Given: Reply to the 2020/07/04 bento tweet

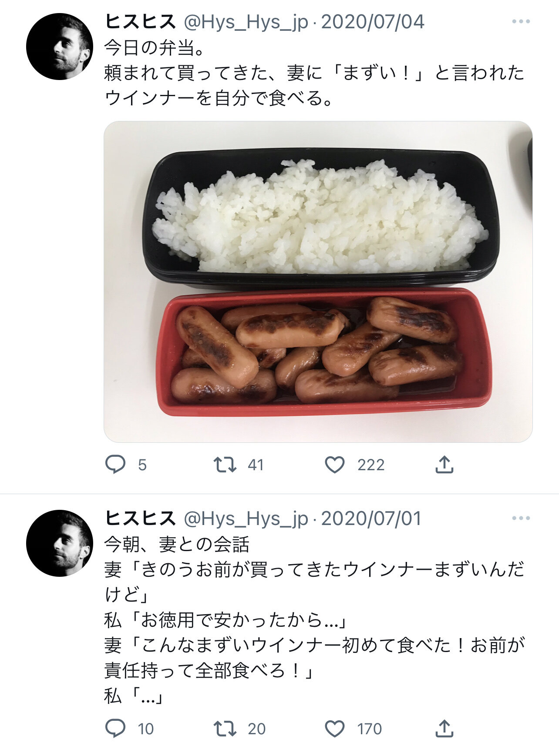Looking at the screenshot, I should point(115,465).
